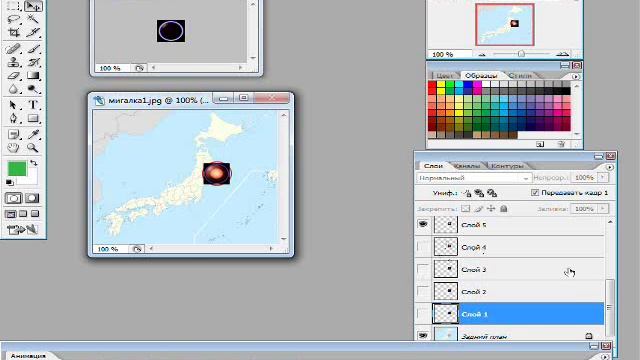
Task: Select the Healing Brush tool
Action: point(13,49)
